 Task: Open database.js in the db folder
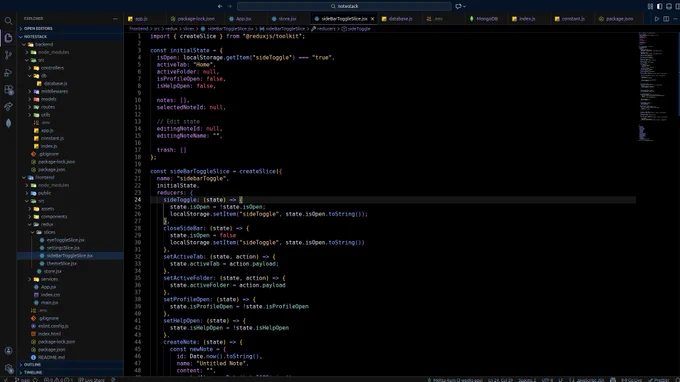pos(70,83)
